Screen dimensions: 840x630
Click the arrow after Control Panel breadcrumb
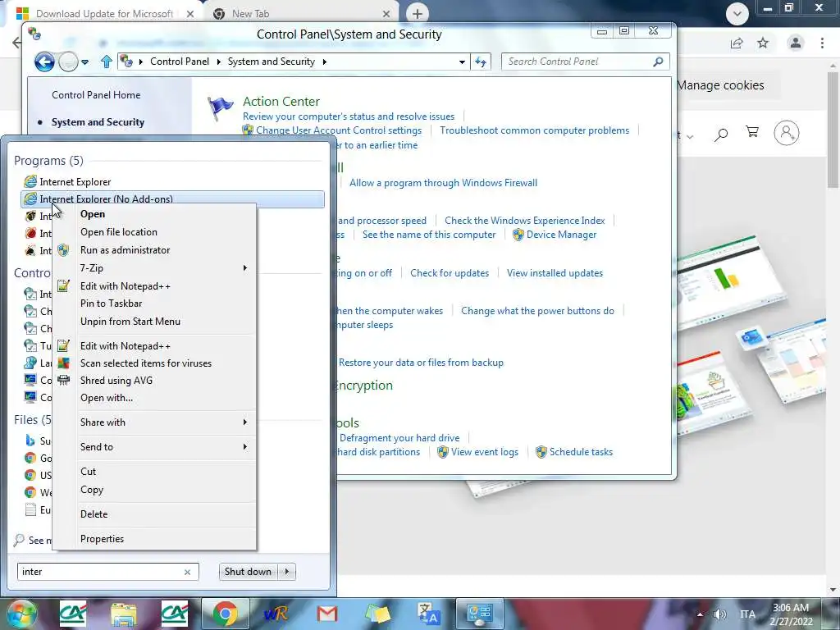(218, 62)
